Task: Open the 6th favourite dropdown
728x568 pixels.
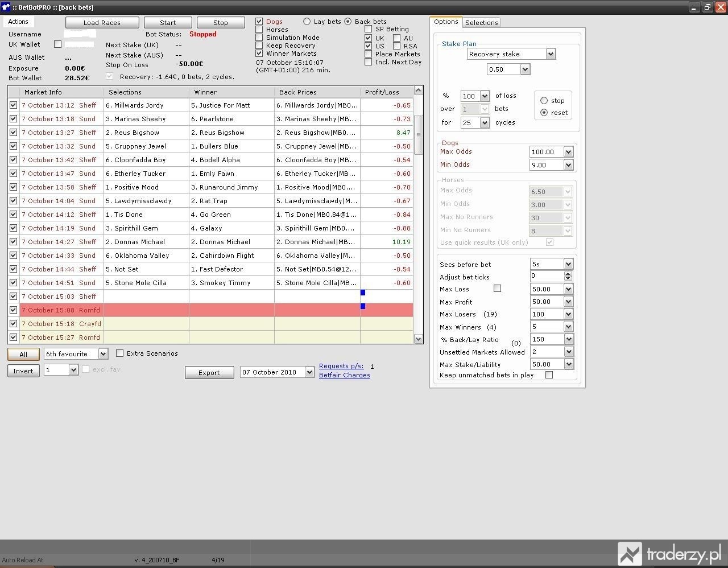Action: pos(103,353)
